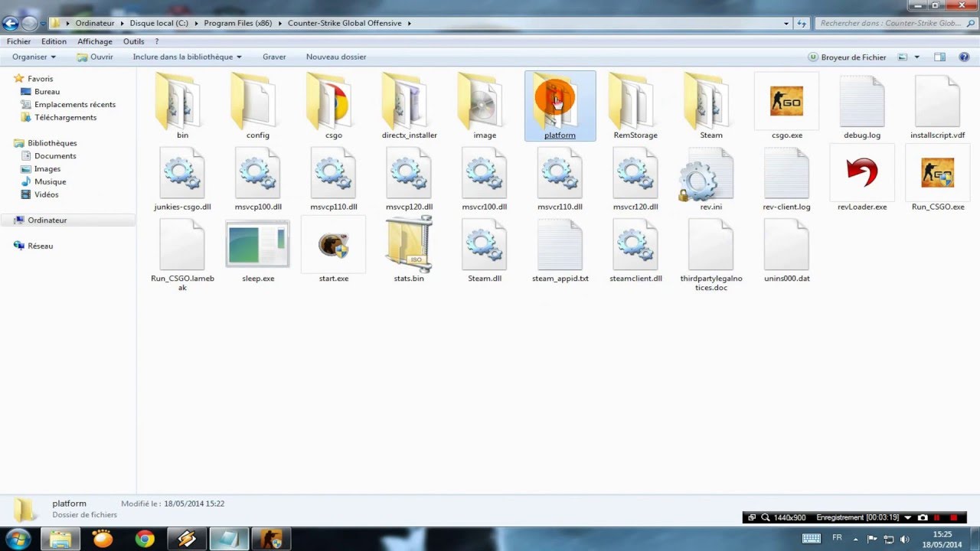Image resolution: width=980 pixels, height=551 pixels.
Task: Open the Affichage menu
Action: [95, 41]
